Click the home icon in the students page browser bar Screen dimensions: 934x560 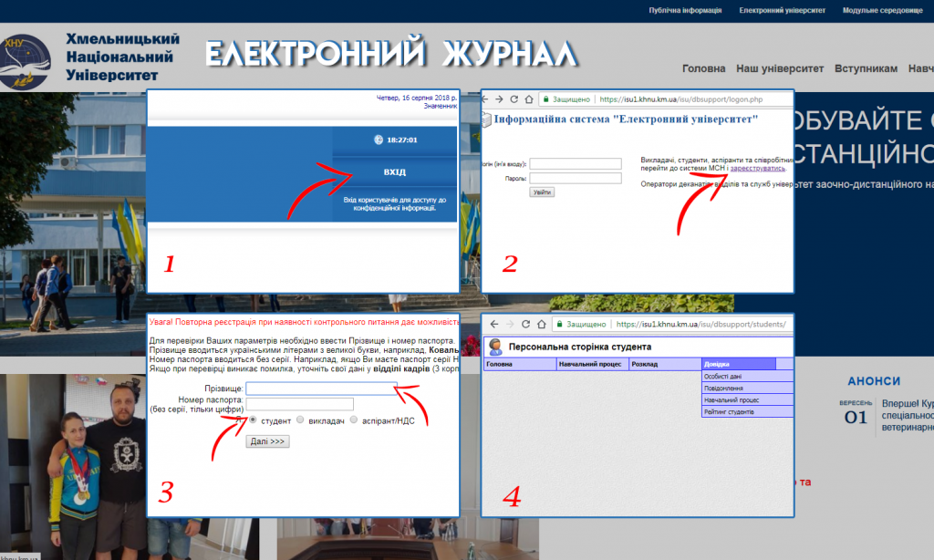tap(542, 324)
